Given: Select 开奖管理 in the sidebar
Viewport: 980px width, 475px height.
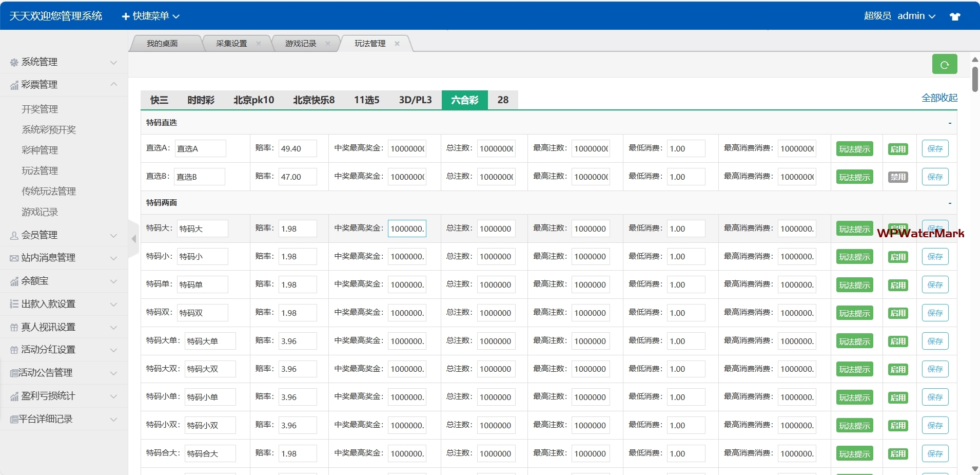Looking at the screenshot, I should (40, 109).
